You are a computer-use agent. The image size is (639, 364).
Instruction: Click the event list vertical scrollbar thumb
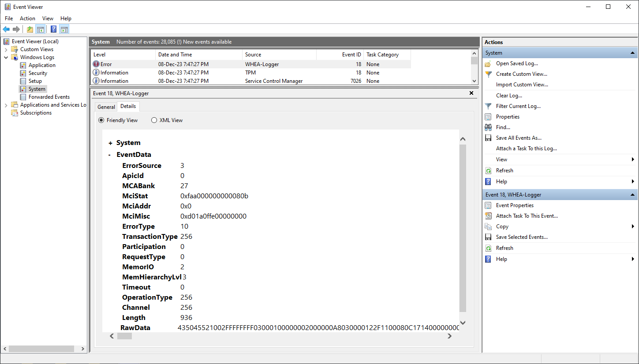(475, 61)
